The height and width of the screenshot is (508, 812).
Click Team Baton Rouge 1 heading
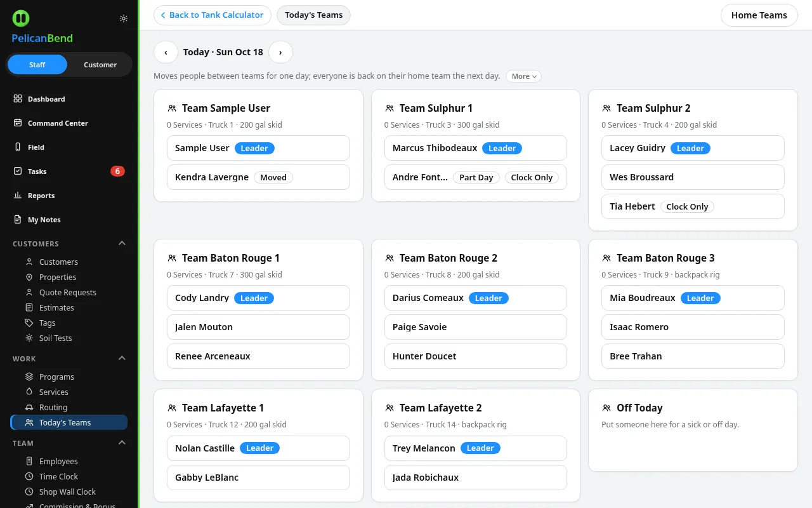tap(231, 258)
